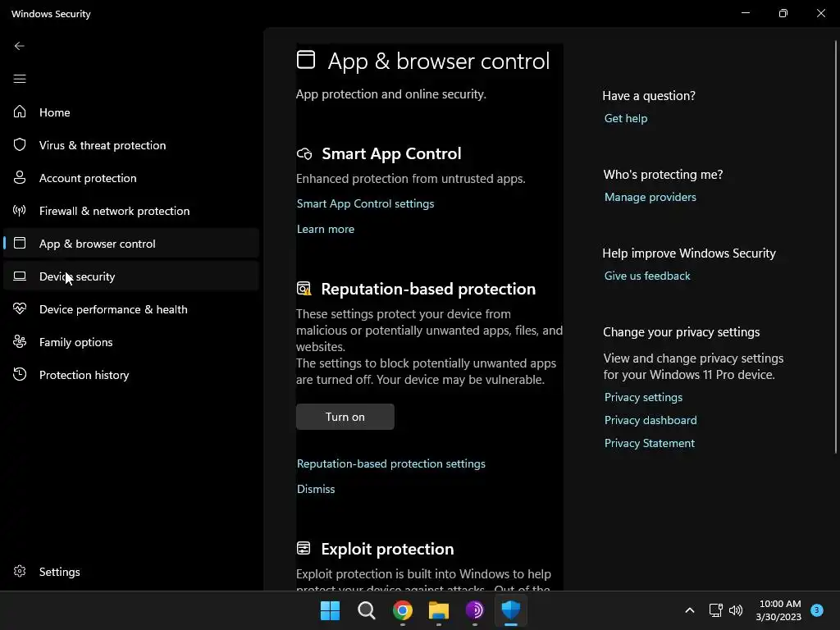The image size is (840, 630).
Task: Click Manage providers link
Action: pyautogui.click(x=651, y=197)
